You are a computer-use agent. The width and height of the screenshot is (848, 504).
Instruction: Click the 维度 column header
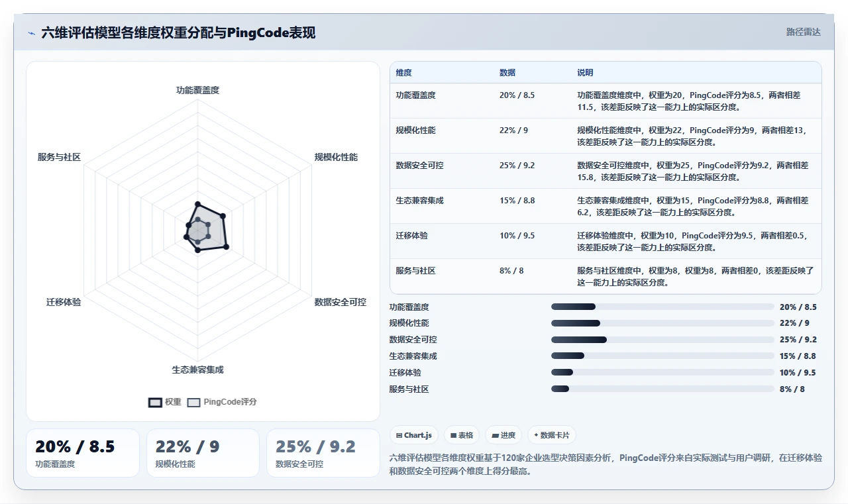coord(403,73)
